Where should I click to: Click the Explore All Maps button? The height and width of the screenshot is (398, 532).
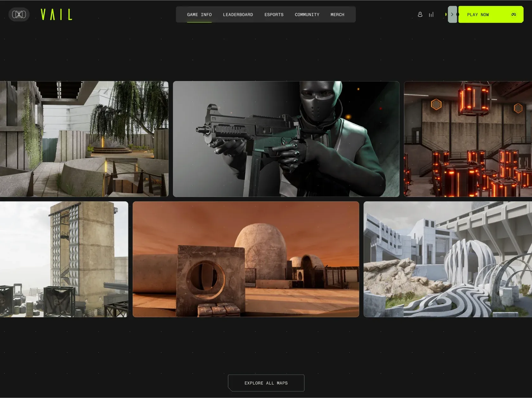(266, 383)
